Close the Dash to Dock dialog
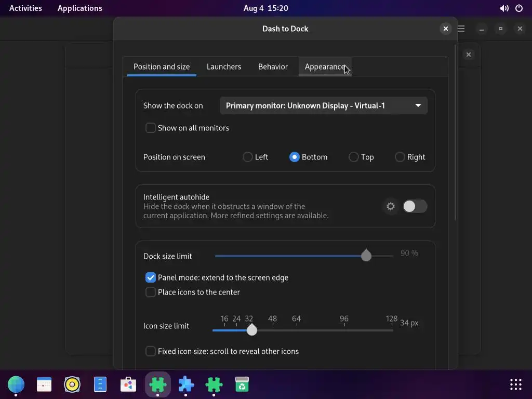Image resolution: width=532 pixels, height=399 pixels. 445,29
